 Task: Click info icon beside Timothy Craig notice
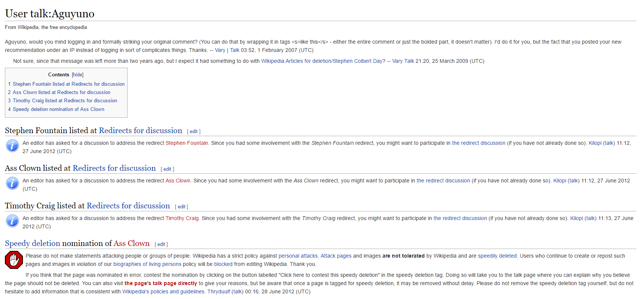point(12,221)
